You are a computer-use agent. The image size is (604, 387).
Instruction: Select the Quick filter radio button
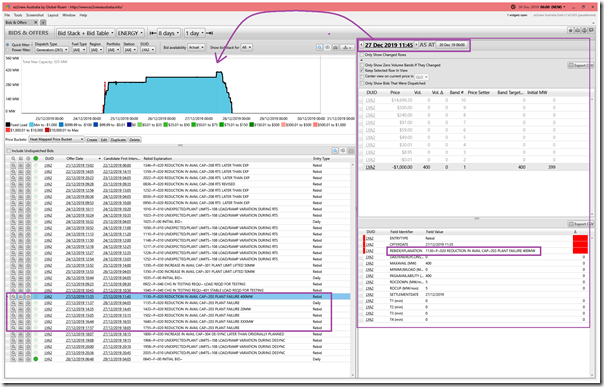click(x=8, y=45)
